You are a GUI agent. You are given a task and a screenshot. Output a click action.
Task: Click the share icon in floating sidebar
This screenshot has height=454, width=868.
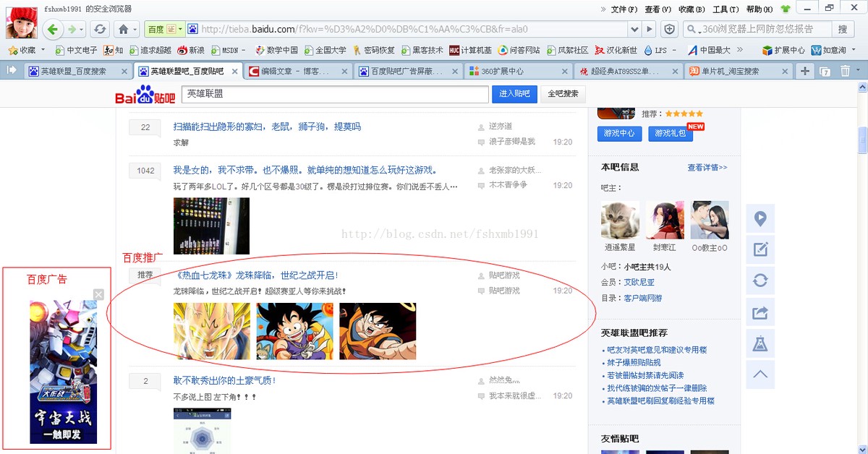coord(760,312)
